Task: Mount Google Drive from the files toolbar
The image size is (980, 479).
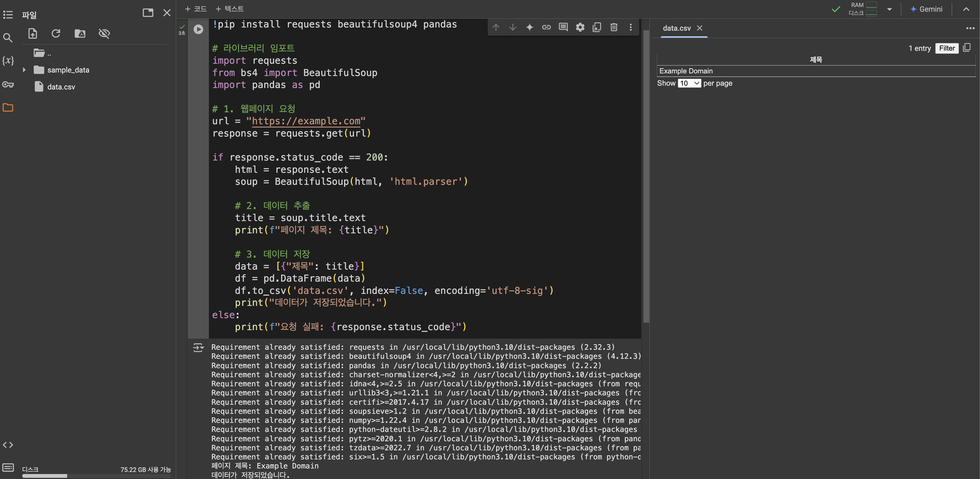Action: tap(80, 33)
